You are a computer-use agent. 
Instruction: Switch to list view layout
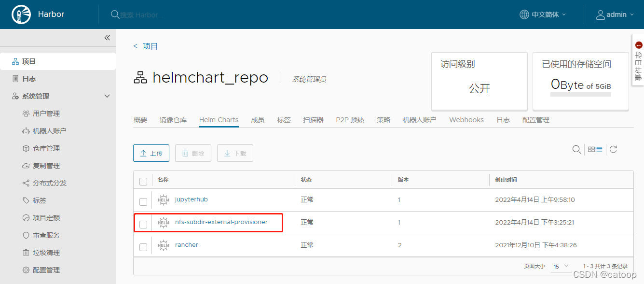(599, 150)
